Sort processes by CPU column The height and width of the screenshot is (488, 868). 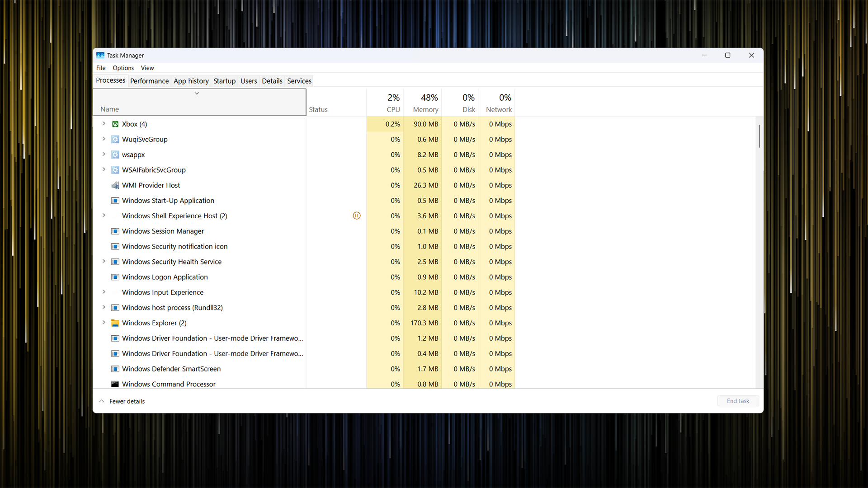385,103
